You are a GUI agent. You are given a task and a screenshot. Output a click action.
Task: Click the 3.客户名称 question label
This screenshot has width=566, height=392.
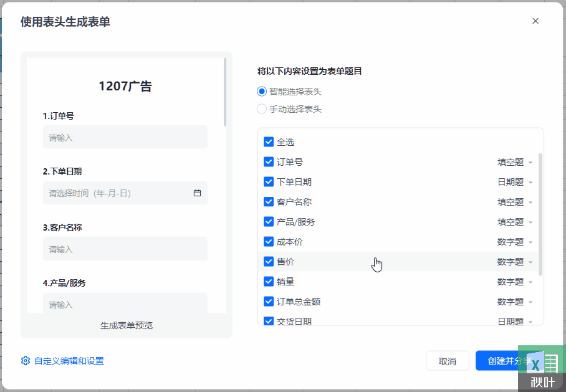(62, 227)
